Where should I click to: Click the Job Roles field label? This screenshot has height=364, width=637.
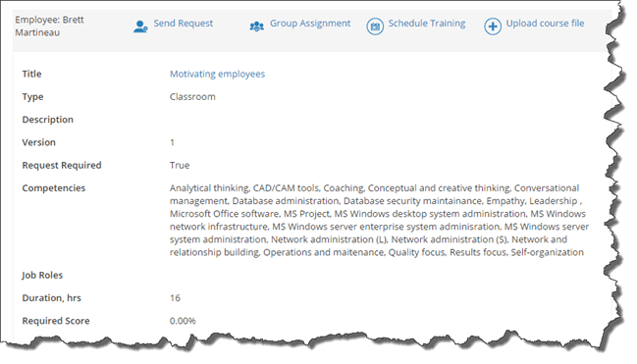click(x=42, y=275)
